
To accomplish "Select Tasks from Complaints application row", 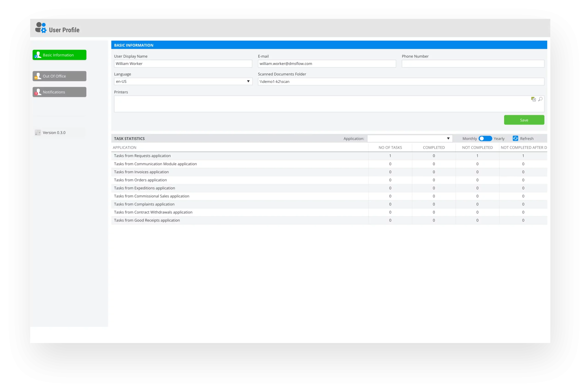I will click(x=329, y=204).
